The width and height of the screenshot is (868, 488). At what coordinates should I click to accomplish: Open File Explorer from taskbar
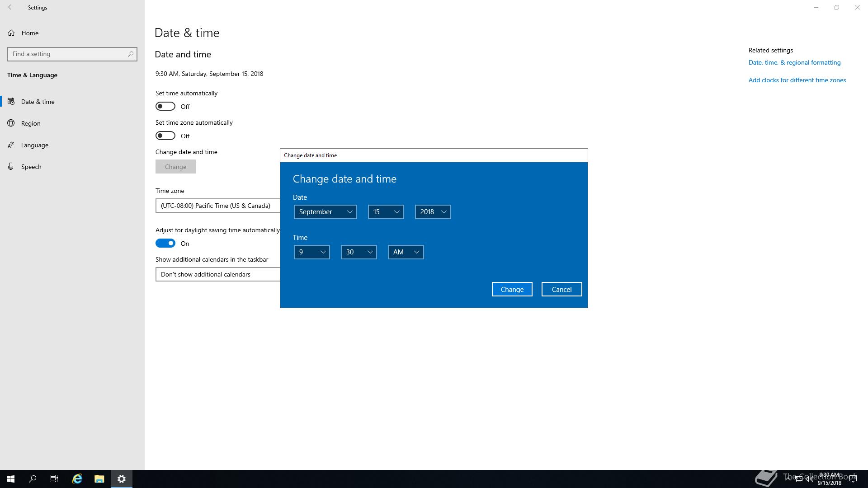(99, 479)
